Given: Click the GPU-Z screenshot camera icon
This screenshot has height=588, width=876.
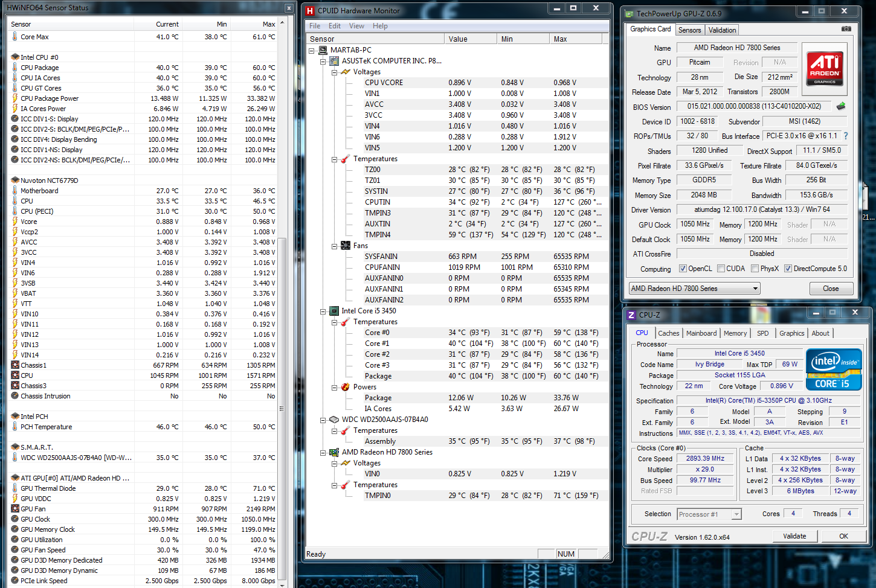Looking at the screenshot, I should click(x=846, y=29).
